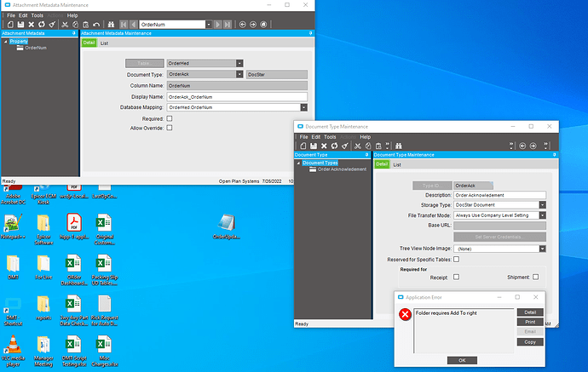Viewport: 588px width, 372px height.
Task: Check the Receipt required-for box
Action: [x=457, y=277]
